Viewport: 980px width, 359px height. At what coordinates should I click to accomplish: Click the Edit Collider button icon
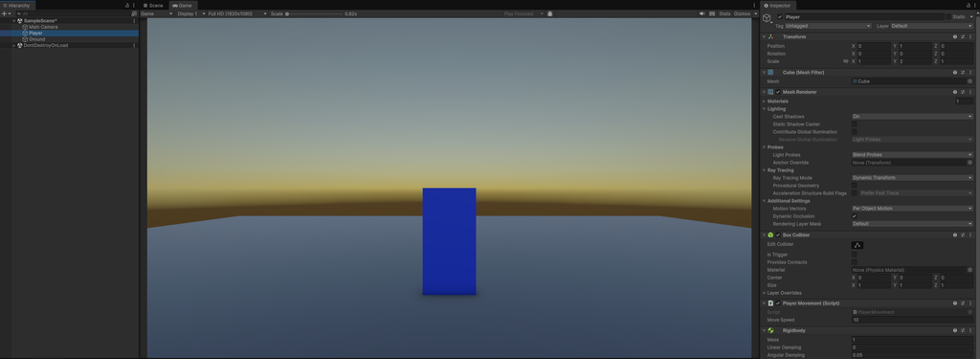pyautogui.click(x=857, y=245)
